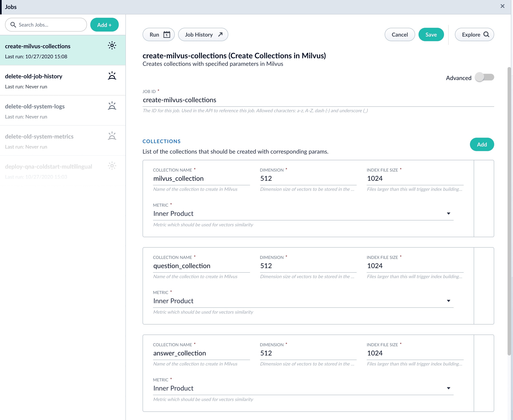The width and height of the screenshot is (513, 420).
Task: Click the Cancel button
Action: (x=399, y=35)
